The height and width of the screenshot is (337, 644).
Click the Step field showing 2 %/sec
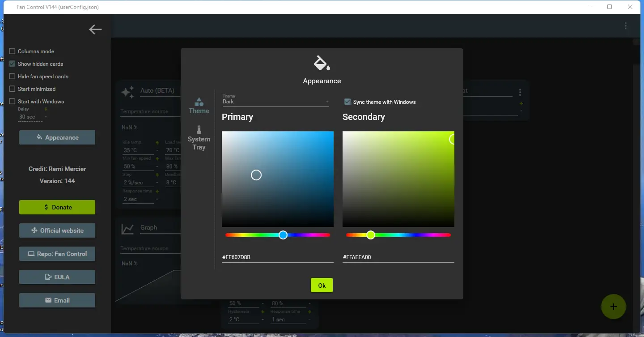point(138,183)
